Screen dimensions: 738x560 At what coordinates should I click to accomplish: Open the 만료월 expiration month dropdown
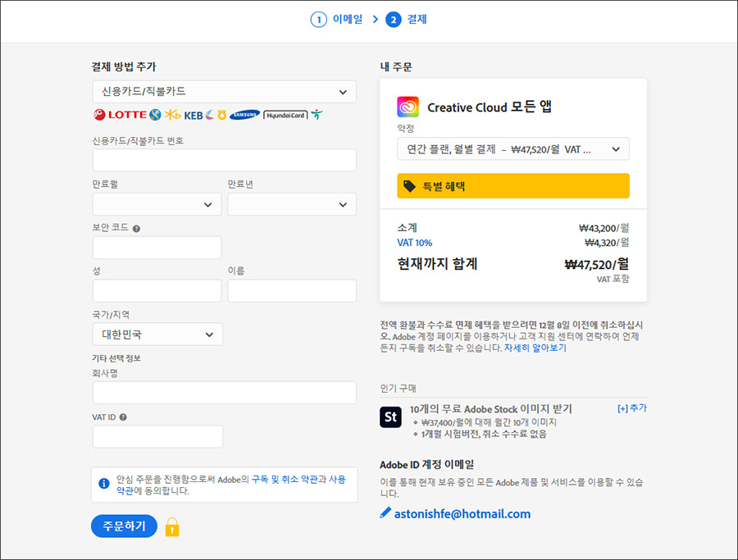[x=157, y=204]
